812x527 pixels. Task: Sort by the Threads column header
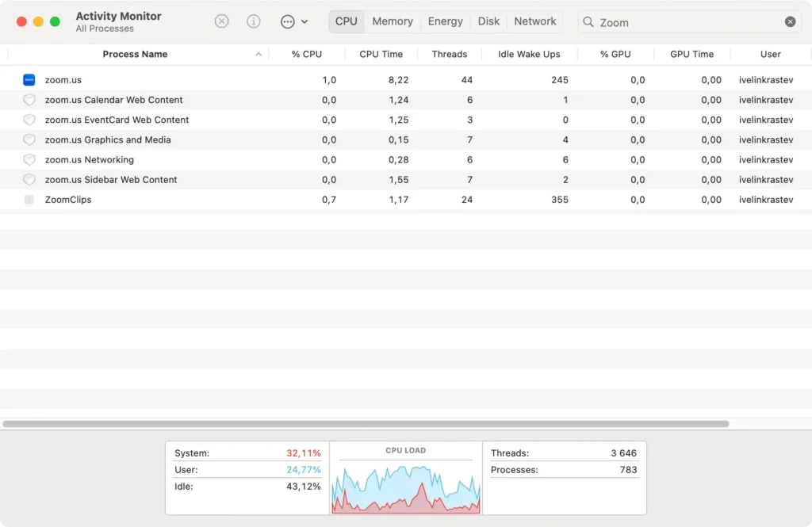coord(450,55)
